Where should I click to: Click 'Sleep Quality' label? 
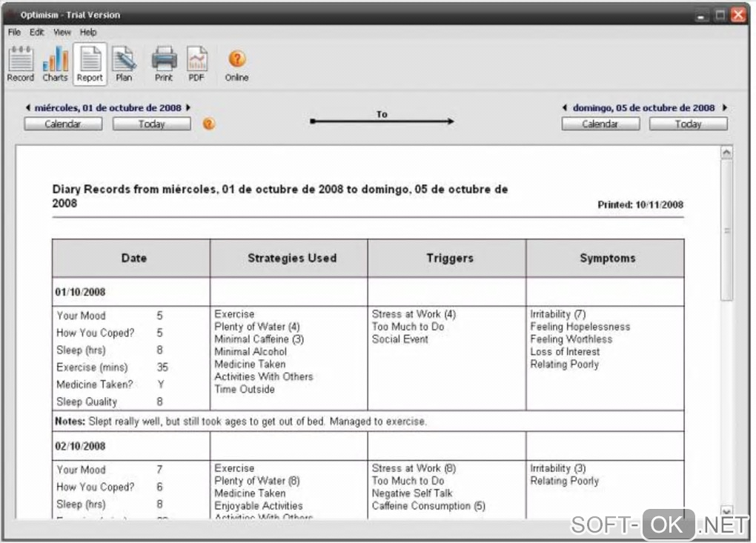click(x=87, y=402)
